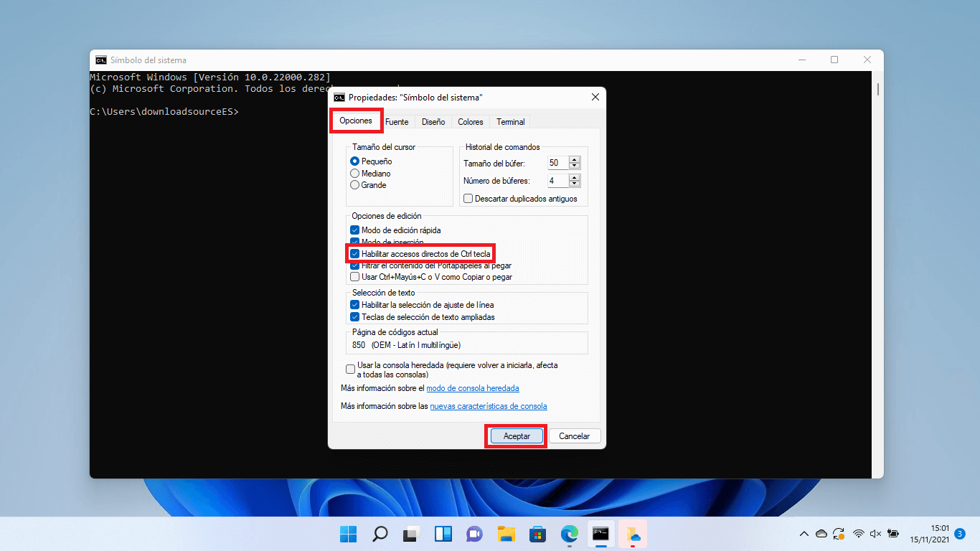The image size is (980, 551).
Task: Open the Widgets panel
Action: tap(443, 534)
